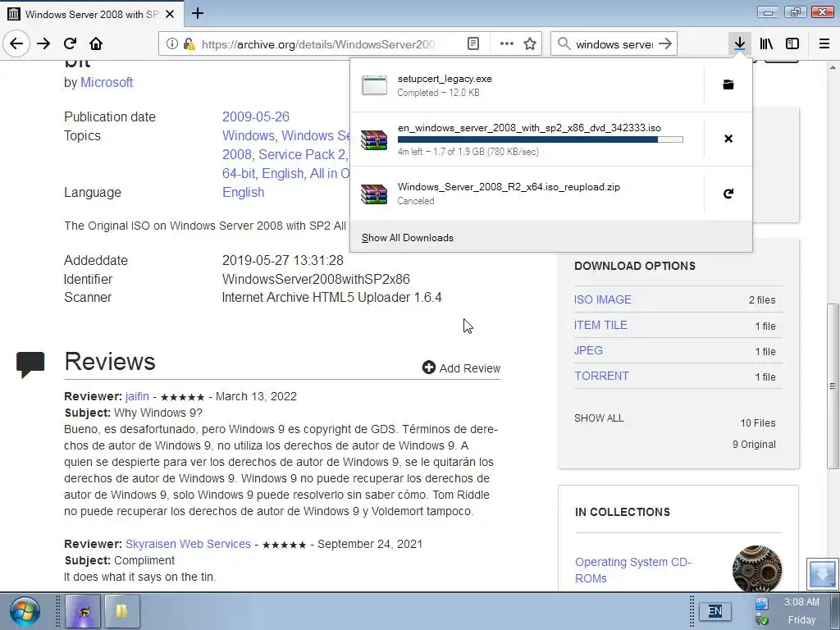The width and height of the screenshot is (840, 630).
Task: Open the Windows Start menu
Action: pos(24,611)
